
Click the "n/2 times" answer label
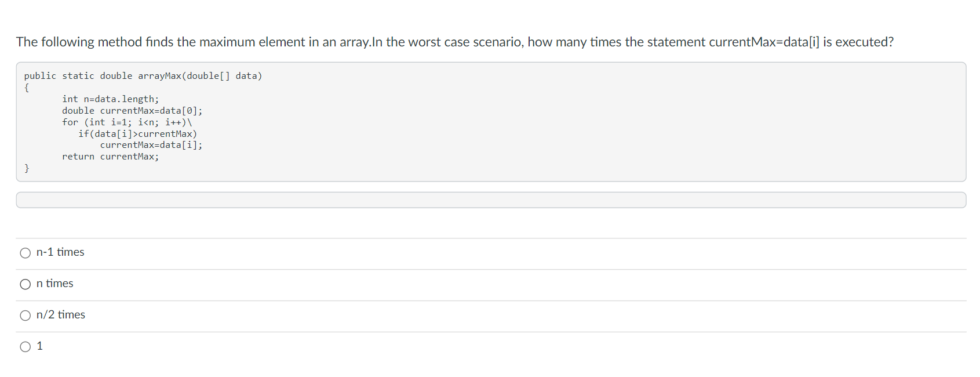[x=61, y=316]
